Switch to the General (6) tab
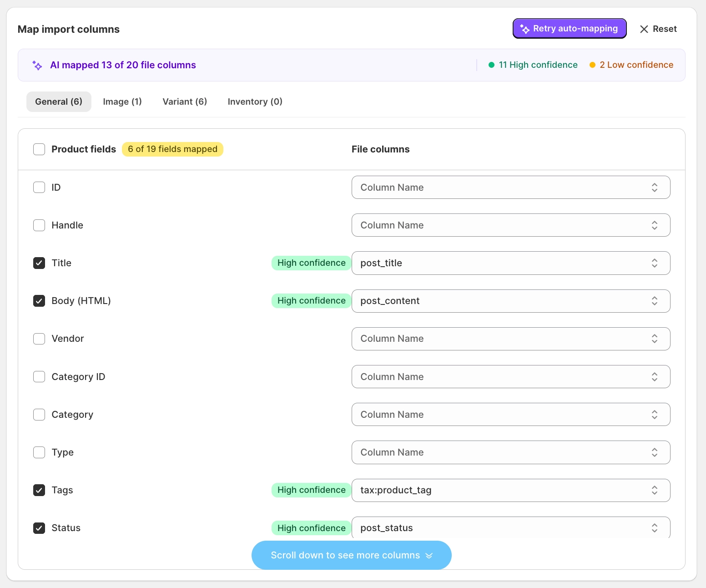Viewport: 706px width, 588px height. 59,101
